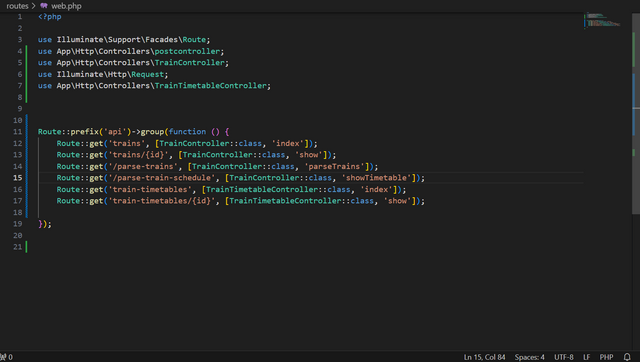Click the vertical editor scrollbar
Viewport: 640px width, 362px height.
pyautogui.click(x=636, y=113)
